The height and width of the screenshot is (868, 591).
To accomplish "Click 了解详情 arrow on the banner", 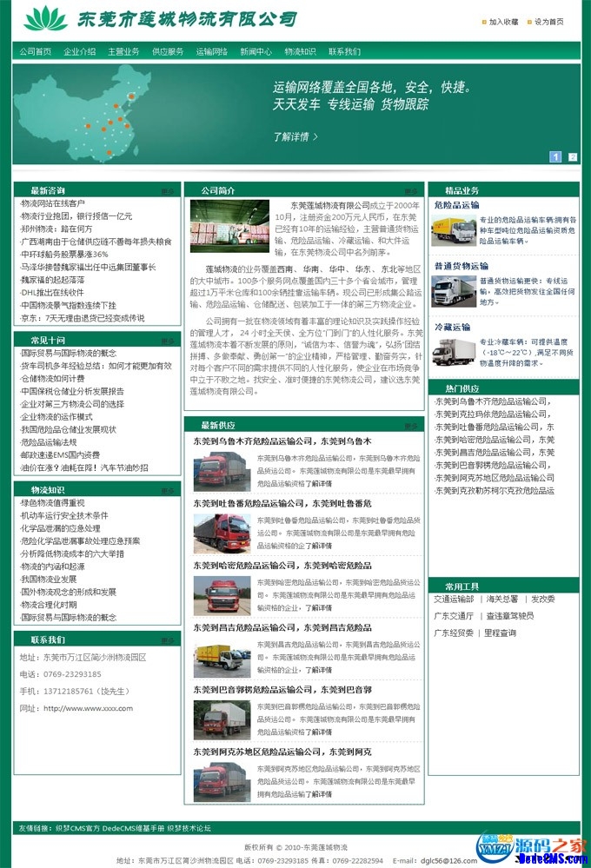I will [295, 136].
